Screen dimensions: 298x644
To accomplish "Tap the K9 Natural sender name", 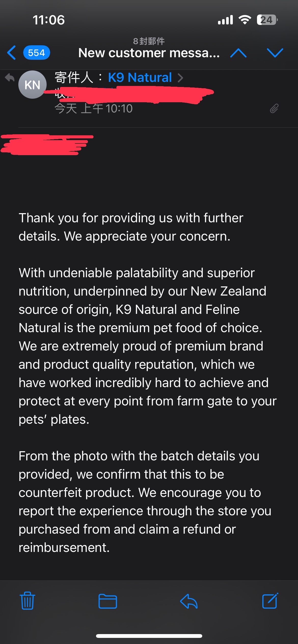I will point(140,77).
